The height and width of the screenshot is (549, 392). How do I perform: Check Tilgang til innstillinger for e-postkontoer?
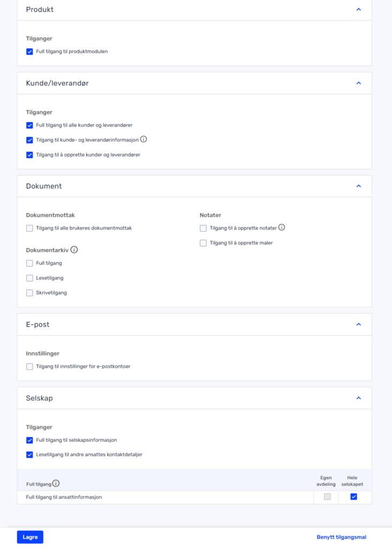[30, 367]
